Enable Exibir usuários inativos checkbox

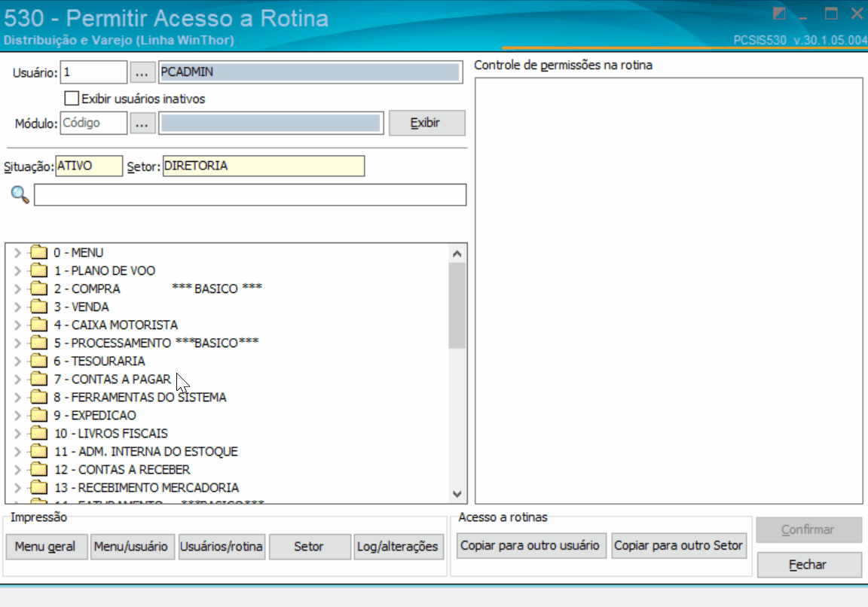coord(72,99)
